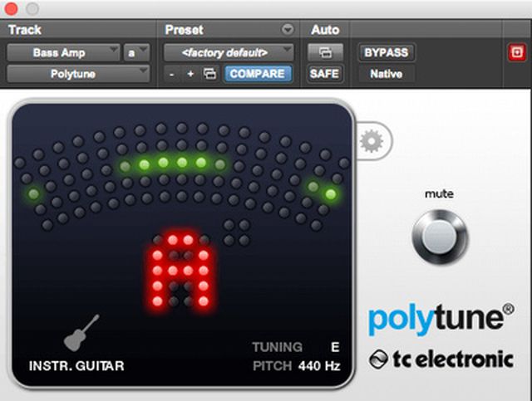Image resolution: width=532 pixels, height=401 pixels.
Task: Click the red target plug-in button
Action: [517, 52]
